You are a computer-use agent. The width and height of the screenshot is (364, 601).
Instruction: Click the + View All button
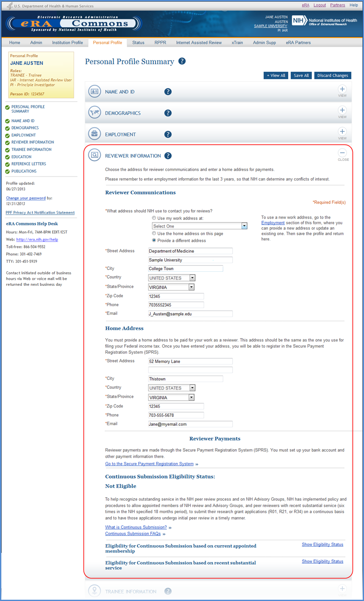click(x=276, y=75)
